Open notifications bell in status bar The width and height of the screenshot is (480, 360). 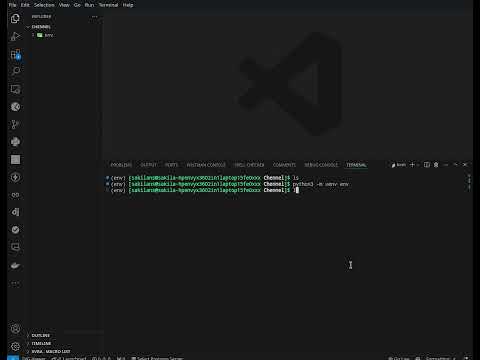coord(466,358)
